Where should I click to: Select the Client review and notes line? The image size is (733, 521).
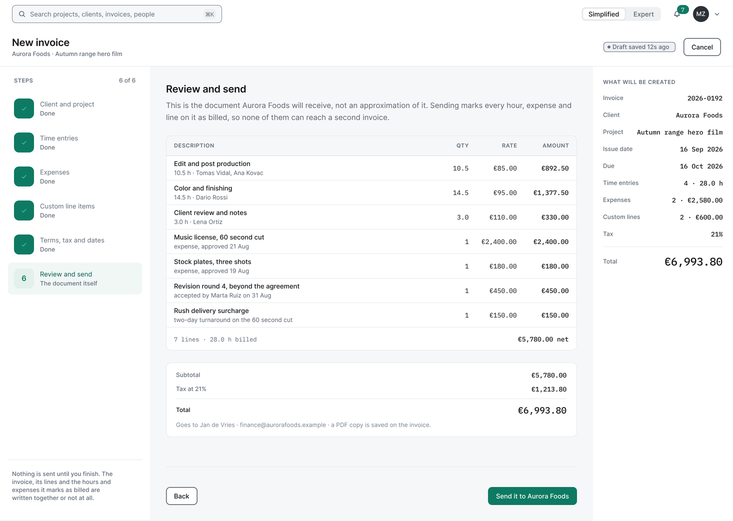coord(371,217)
